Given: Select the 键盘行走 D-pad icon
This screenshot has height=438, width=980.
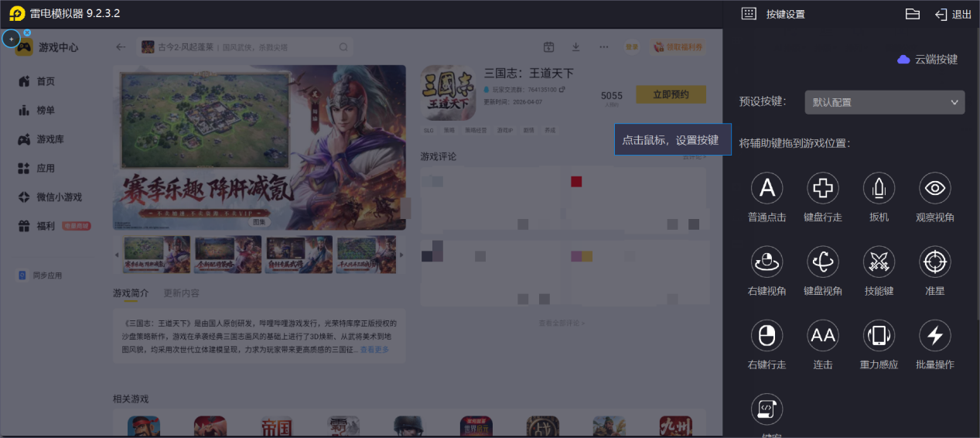Looking at the screenshot, I should 823,187.
